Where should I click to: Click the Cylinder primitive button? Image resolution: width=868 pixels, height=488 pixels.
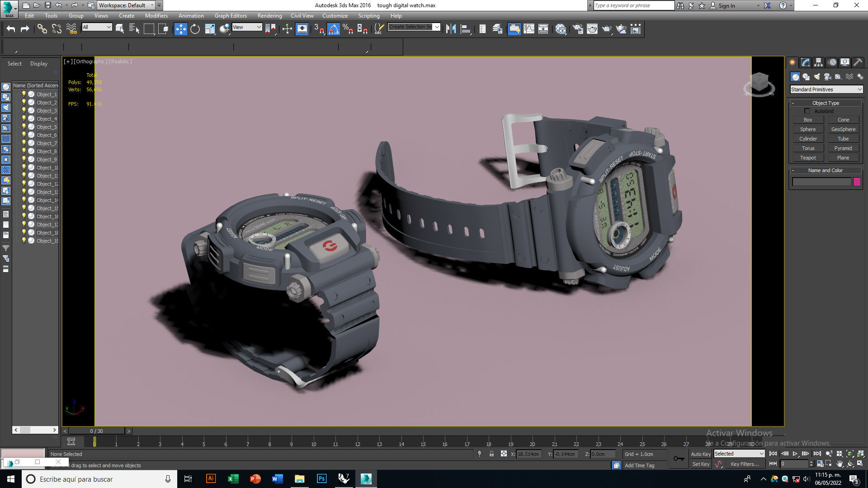click(x=808, y=139)
